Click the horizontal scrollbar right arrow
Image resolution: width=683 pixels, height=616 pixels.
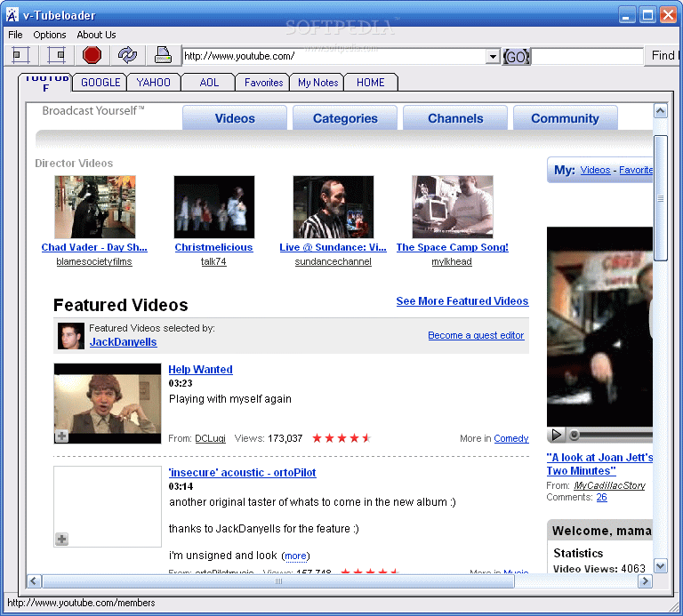pyautogui.click(x=645, y=581)
